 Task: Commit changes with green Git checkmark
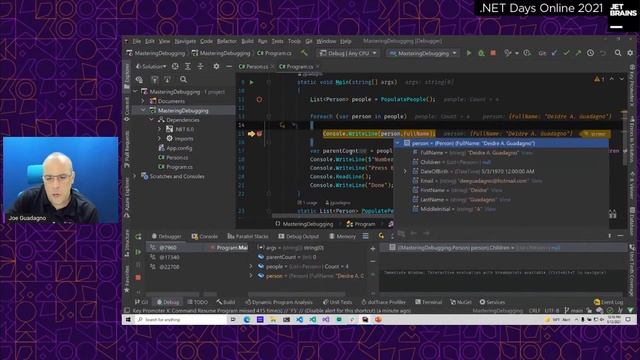(566, 53)
